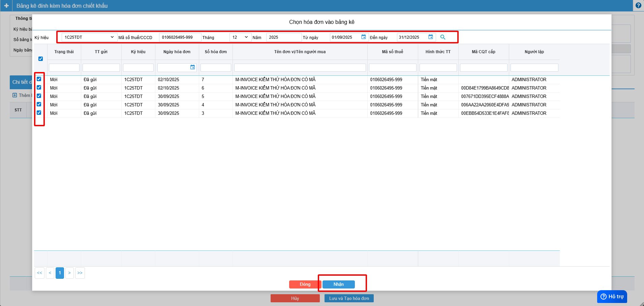Open the 'Đến ngày' calendar picker
This screenshot has height=306, width=644.
[430, 37]
